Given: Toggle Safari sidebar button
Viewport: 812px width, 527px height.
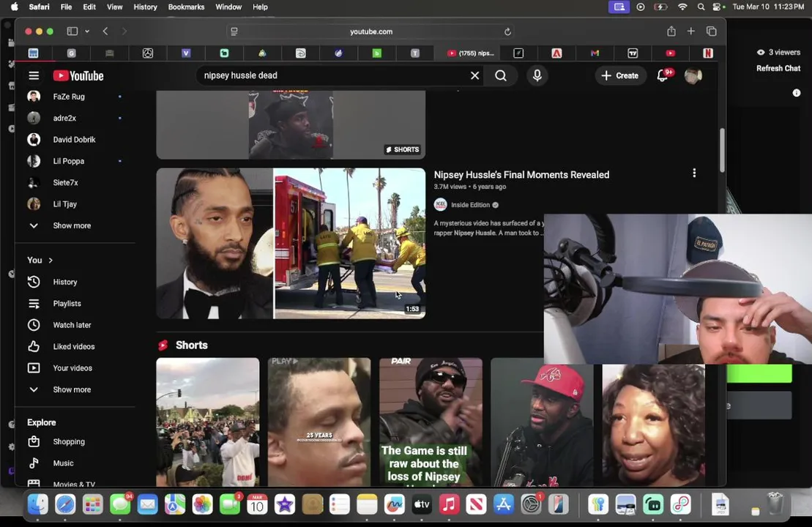Looking at the screenshot, I should tap(72, 31).
